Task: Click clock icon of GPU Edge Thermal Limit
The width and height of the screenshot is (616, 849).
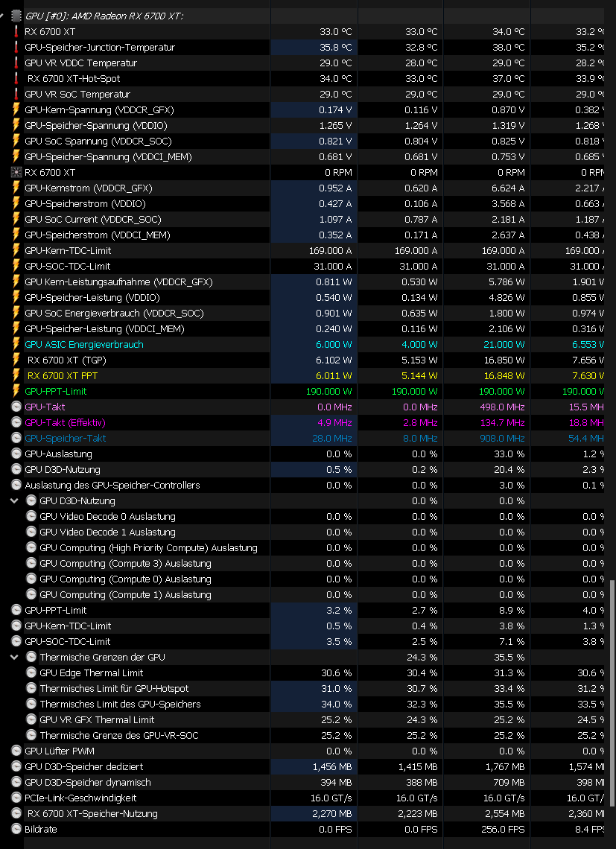Action: click(x=31, y=673)
